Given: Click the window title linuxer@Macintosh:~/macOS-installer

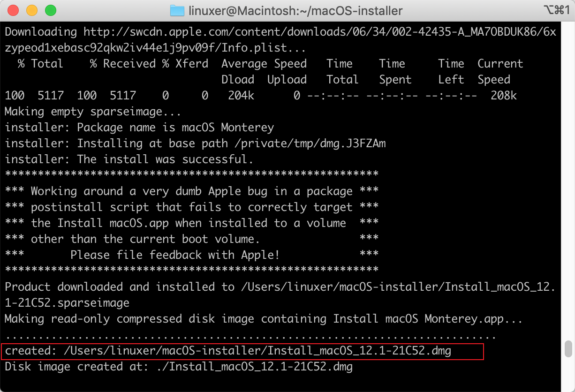Looking at the screenshot, I should pyautogui.click(x=295, y=10).
